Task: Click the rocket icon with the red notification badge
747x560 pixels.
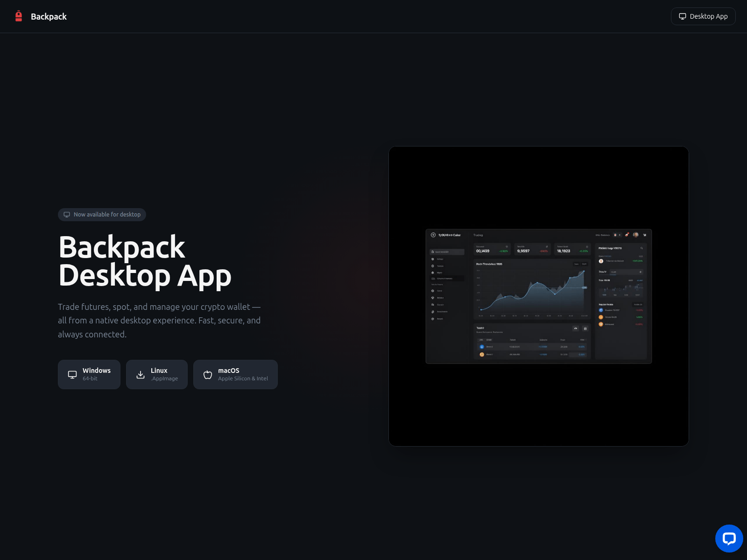Action: point(627,235)
